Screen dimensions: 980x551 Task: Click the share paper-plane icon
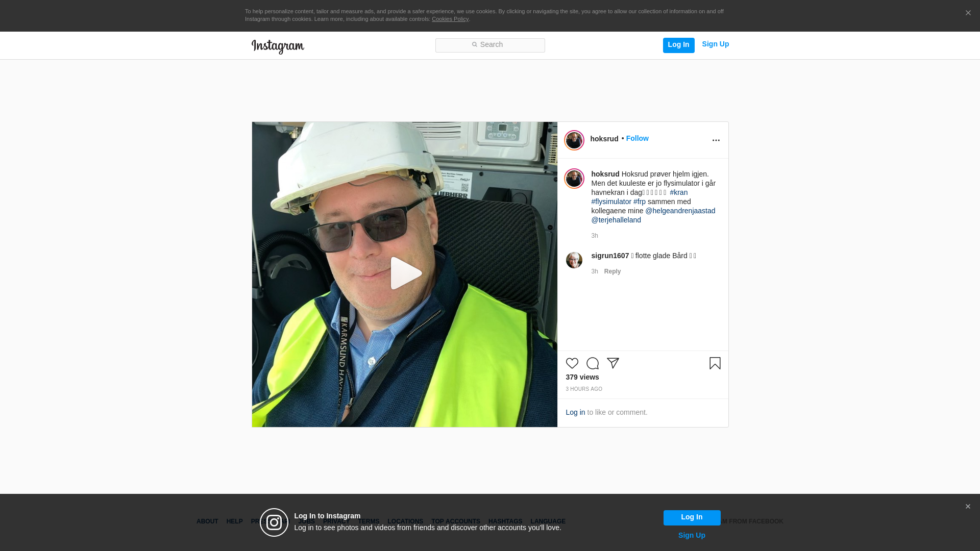click(x=612, y=363)
